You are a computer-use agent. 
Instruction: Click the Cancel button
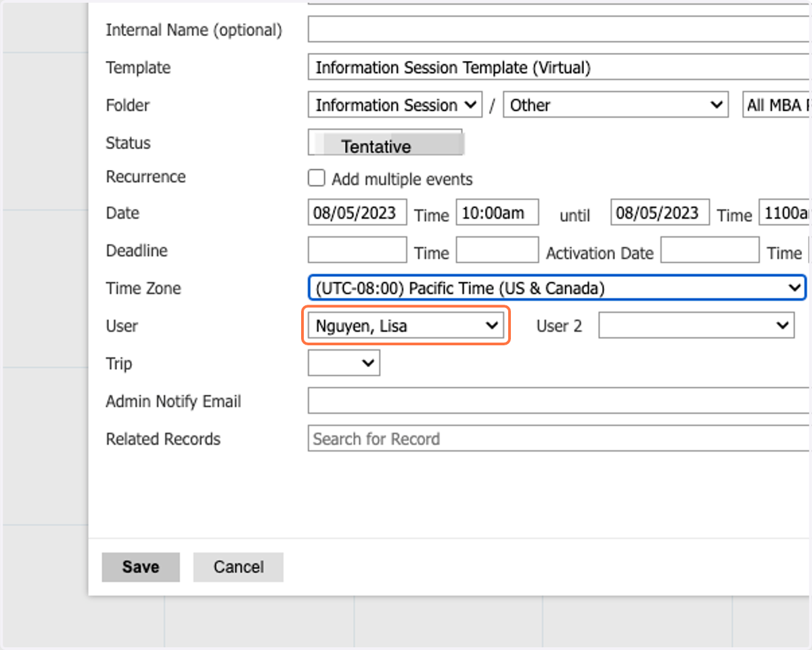[x=238, y=567]
